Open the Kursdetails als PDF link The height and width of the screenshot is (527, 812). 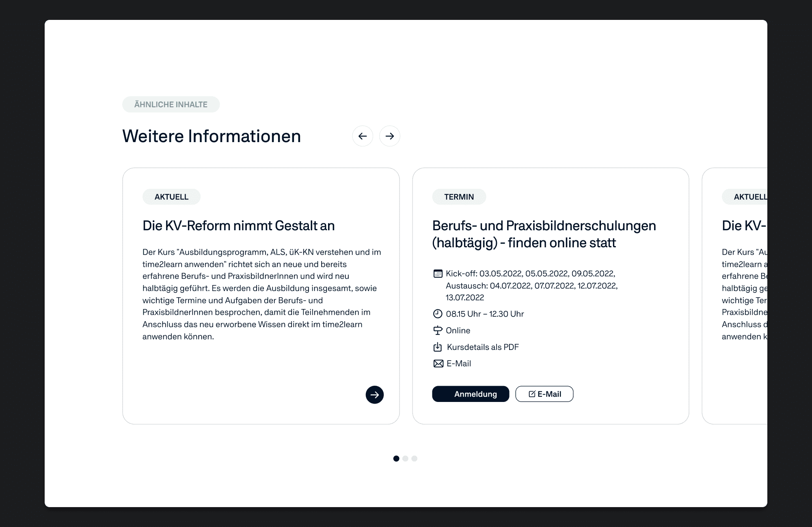pos(483,347)
